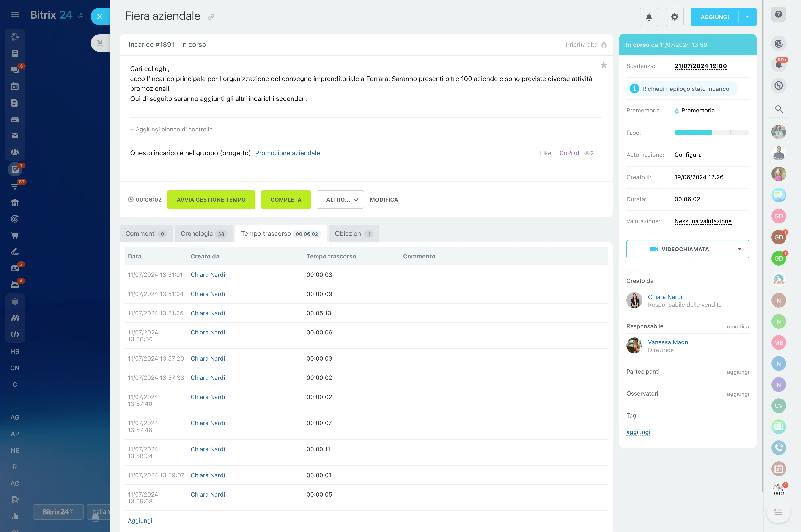This screenshot has height=532, width=801.
Task: Open Vanessa Magni profile
Action: tap(669, 342)
